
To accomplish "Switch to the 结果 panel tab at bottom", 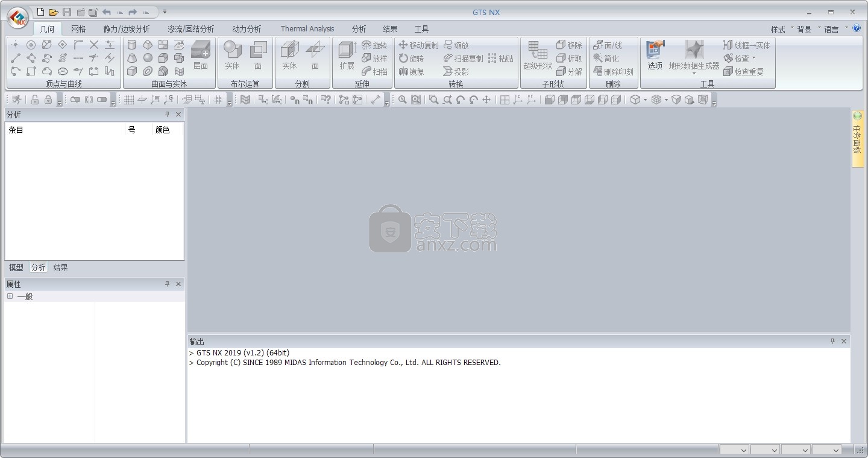I will (60, 267).
